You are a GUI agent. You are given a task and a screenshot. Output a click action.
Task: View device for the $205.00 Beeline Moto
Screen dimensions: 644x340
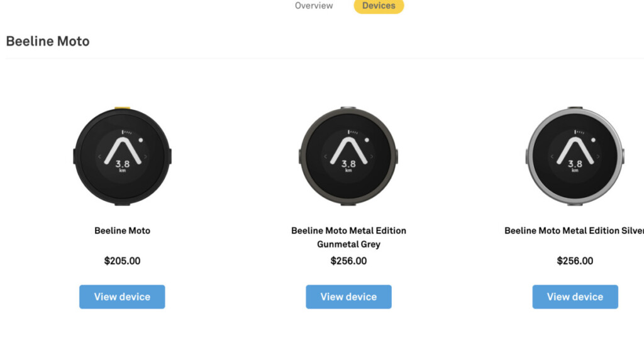[122, 297]
